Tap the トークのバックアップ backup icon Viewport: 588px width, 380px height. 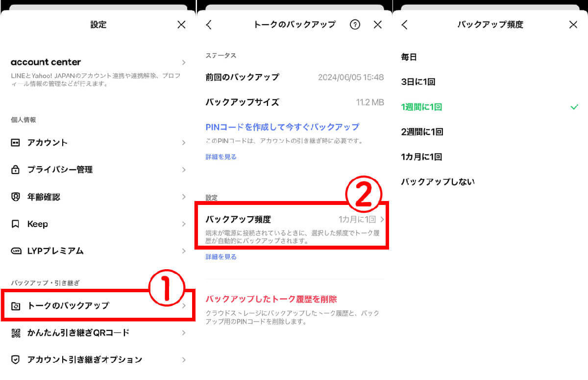tap(16, 306)
